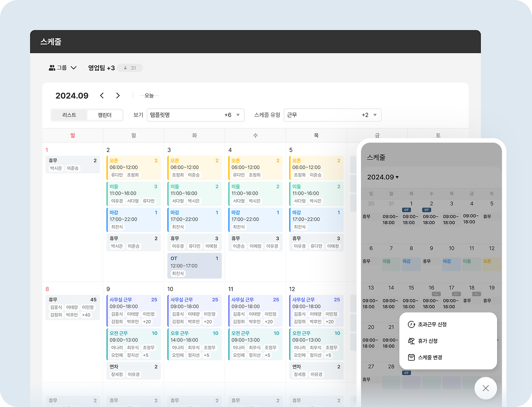Expand +5 more names in September 10 오후 근무
Image resolution: width=532 pixels, height=407 pixels.
207,355
